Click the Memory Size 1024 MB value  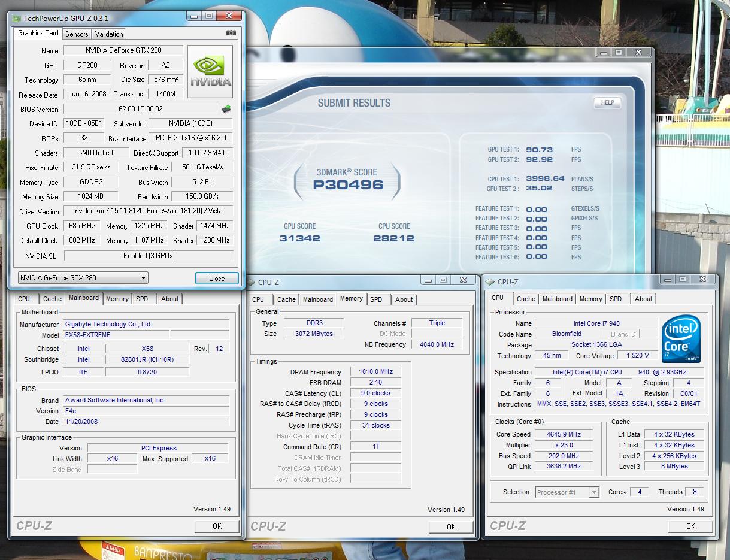[x=90, y=196]
